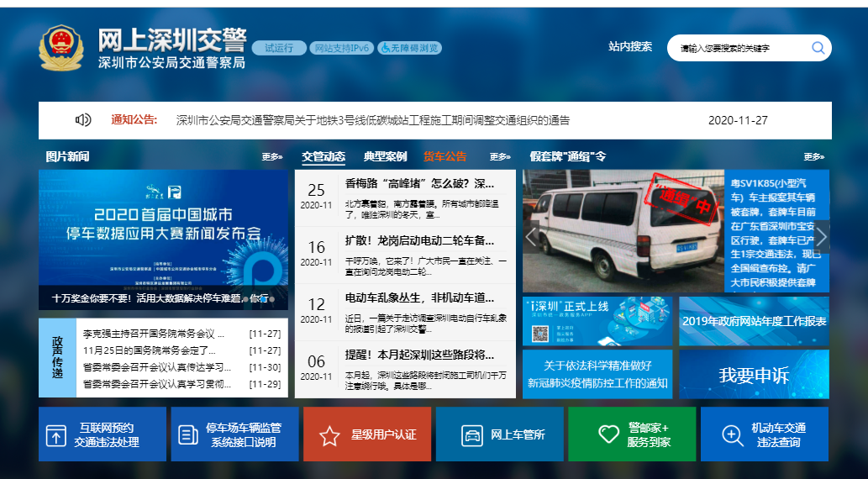868x479 pixels.
Task: Open article 提醒！本月起深圳这些路段将
Action: 419,355
